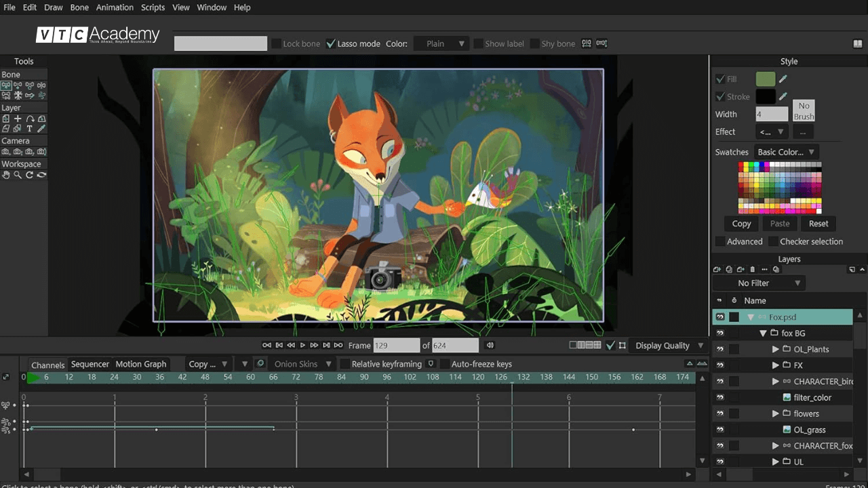The height and width of the screenshot is (488, 868).
Task: Open the Animation menu
Action: coord(115,7)
